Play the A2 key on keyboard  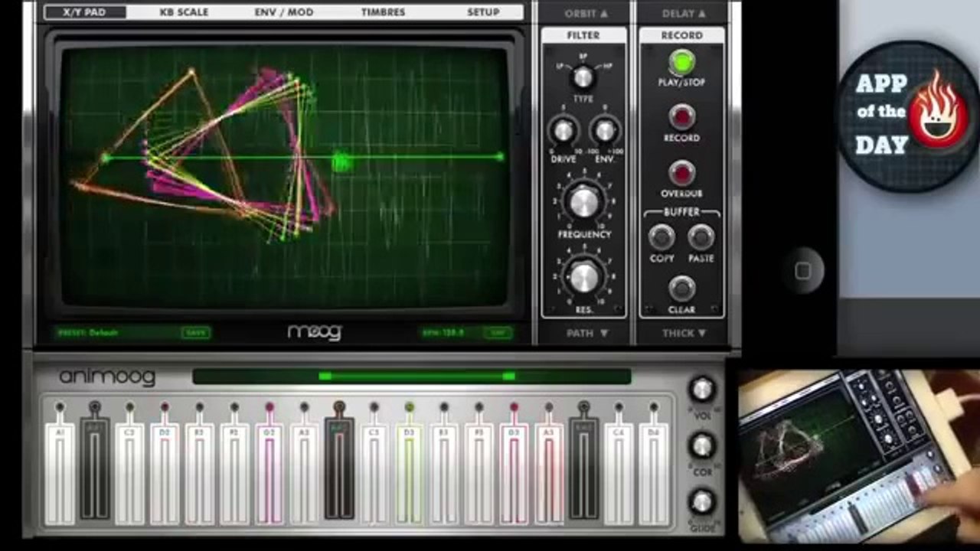(304, 474)
